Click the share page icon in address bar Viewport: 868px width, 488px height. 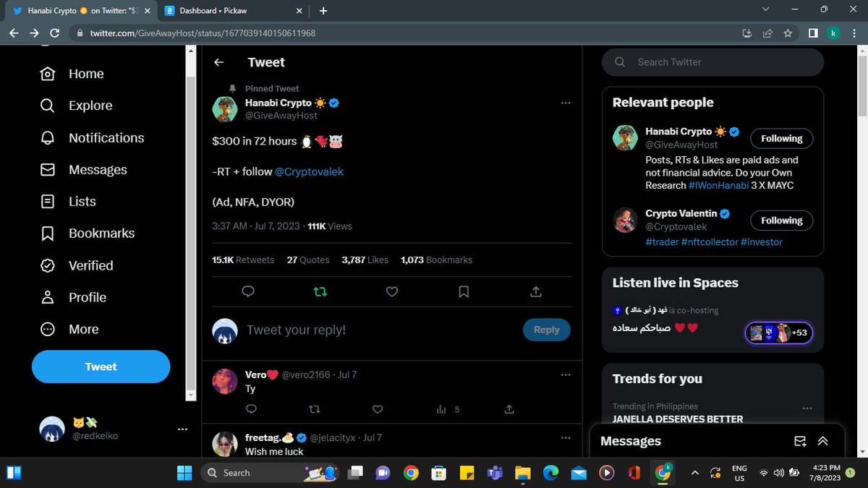tap(767, 33)
